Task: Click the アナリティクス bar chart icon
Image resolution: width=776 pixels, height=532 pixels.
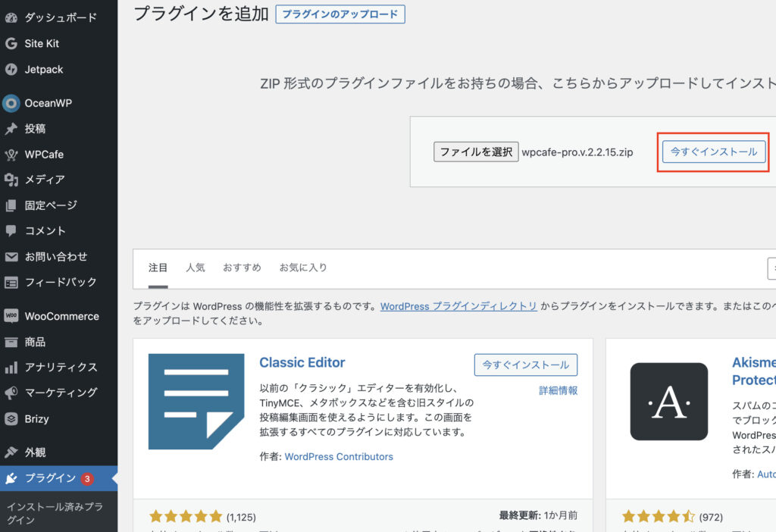Action: coord(11,368)
